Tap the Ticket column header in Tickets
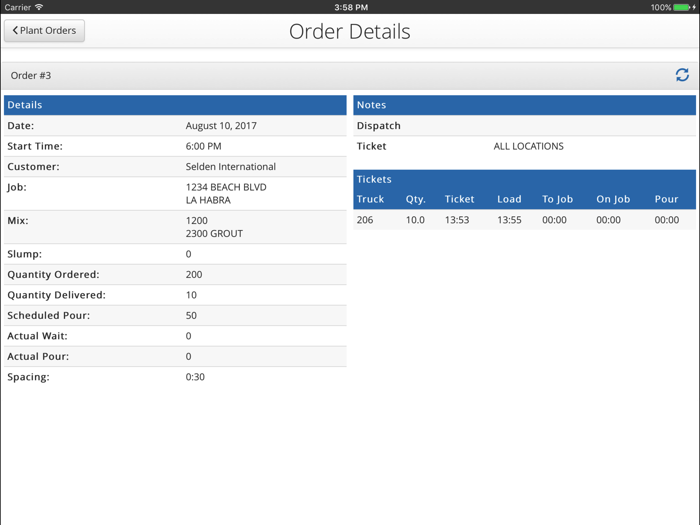This screenshot has height=525, width=700. [459, 199]
